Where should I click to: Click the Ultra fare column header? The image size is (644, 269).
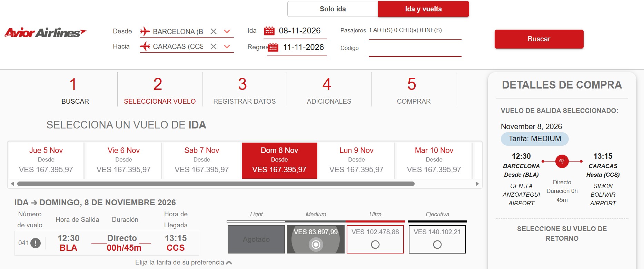point(375,214)
